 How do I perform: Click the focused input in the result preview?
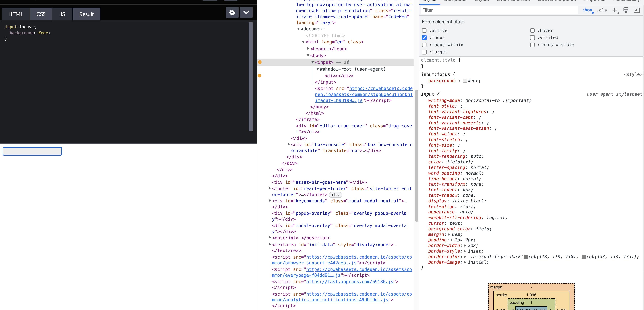point(32,151)
